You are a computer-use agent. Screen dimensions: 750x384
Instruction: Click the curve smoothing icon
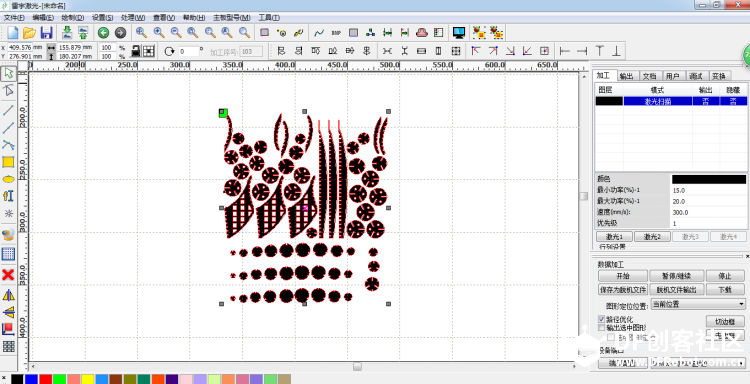pyautogui.click(x=319, y=33)
